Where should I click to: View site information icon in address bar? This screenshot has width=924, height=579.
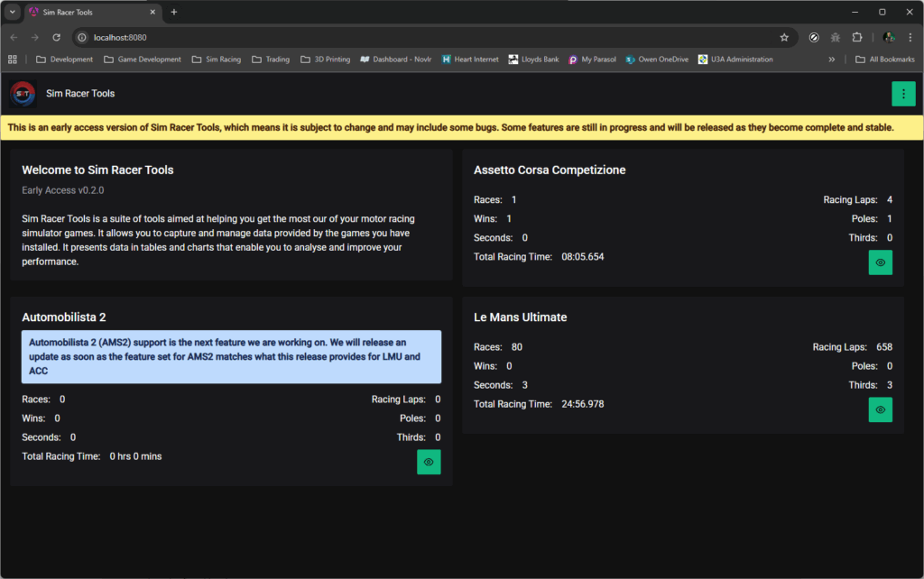click(x=81, y=38)
